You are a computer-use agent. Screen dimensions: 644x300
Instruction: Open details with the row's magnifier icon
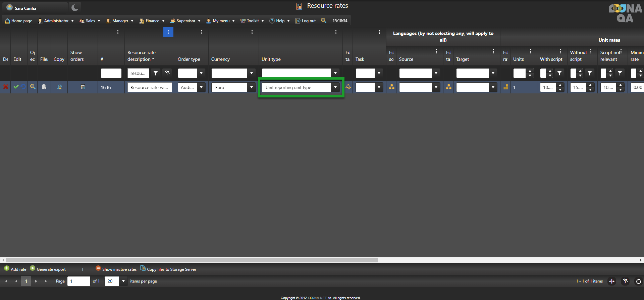pyautogui.click(x=33, y=87)
